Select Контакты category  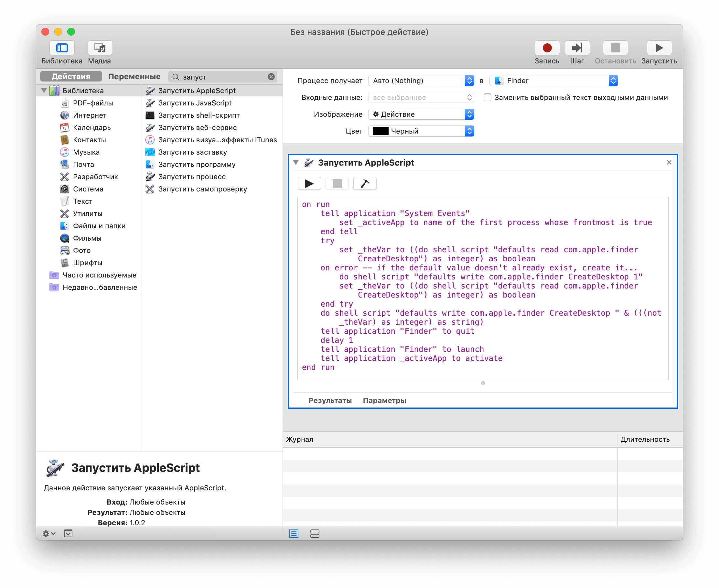[x=89, y=140]
